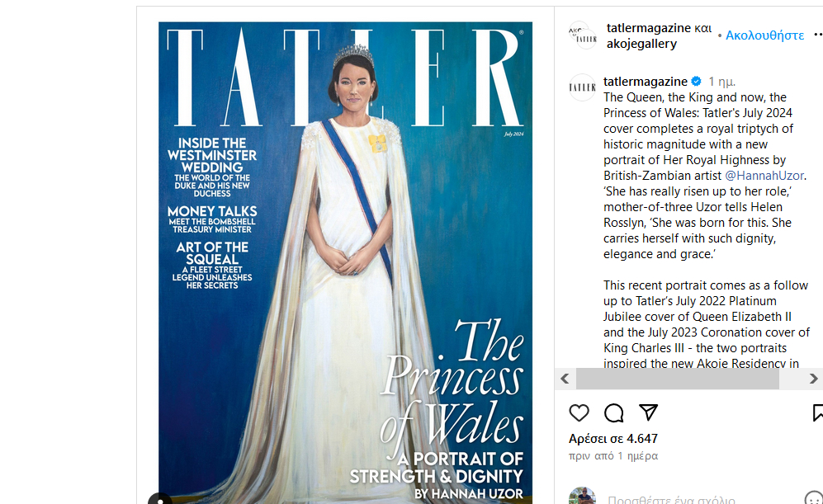Click right arrow of horizontal scrollbar
The width and height of the screenshot is (823, 504).
[813, 379]
